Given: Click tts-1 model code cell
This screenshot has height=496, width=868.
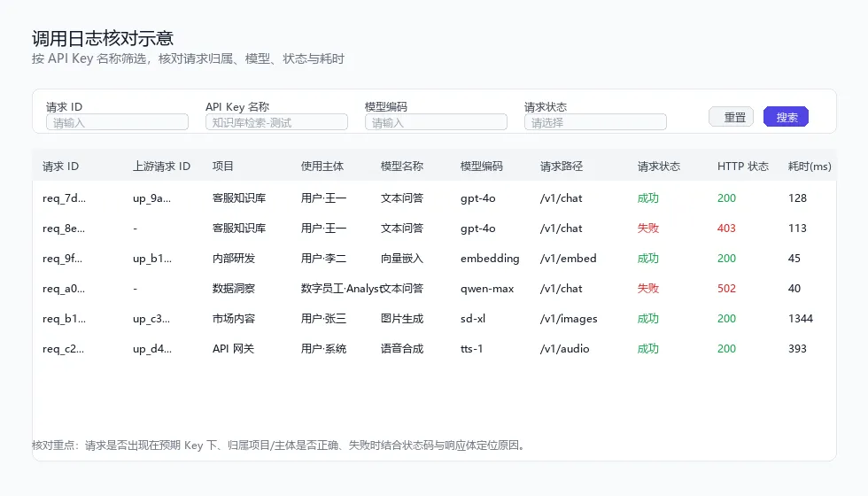Looking at the screenshot, I should [x=471, y=349].
